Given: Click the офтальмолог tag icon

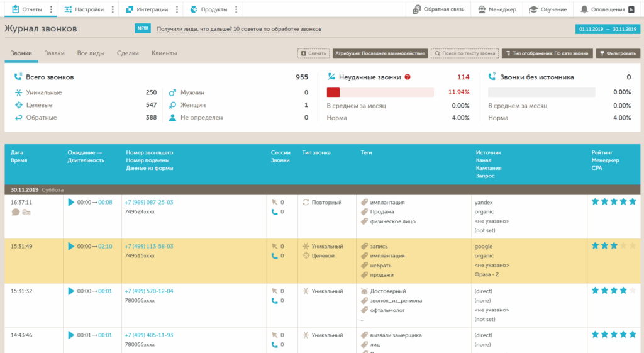Looking at the screenshot, I should (x=364, y=310).
